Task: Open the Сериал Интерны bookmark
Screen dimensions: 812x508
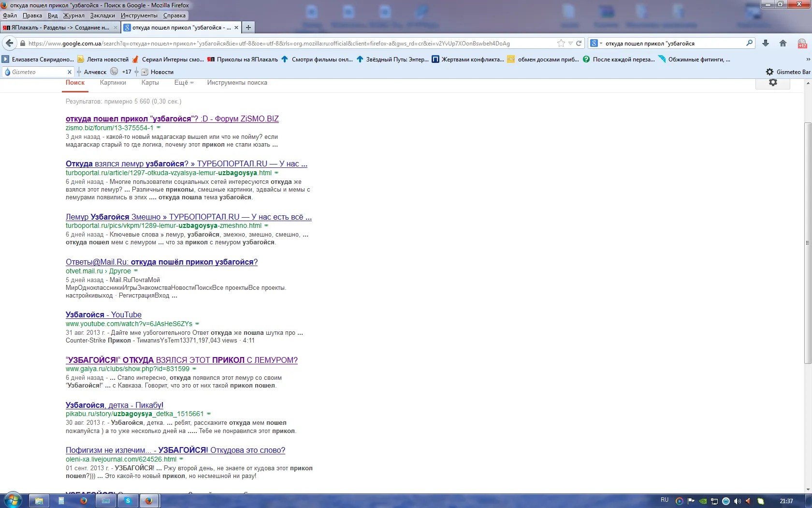Action: [168, 60]
